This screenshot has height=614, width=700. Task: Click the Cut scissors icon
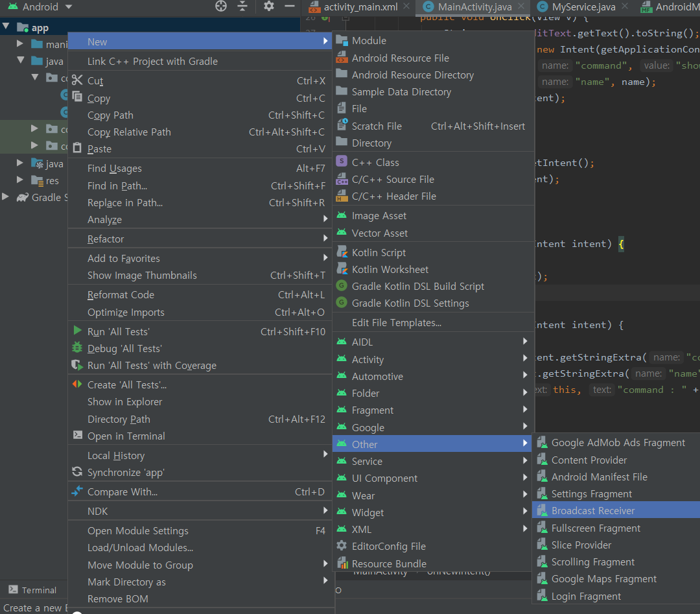[x=77, y=80]
